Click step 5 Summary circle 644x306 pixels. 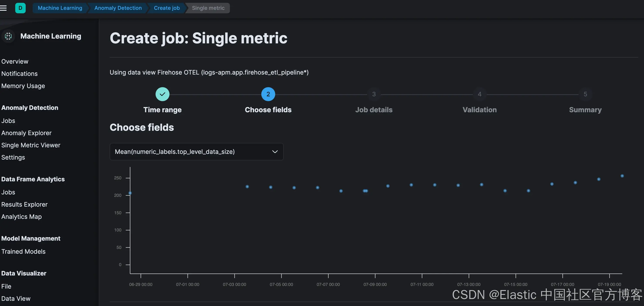(x=585, y=94)
